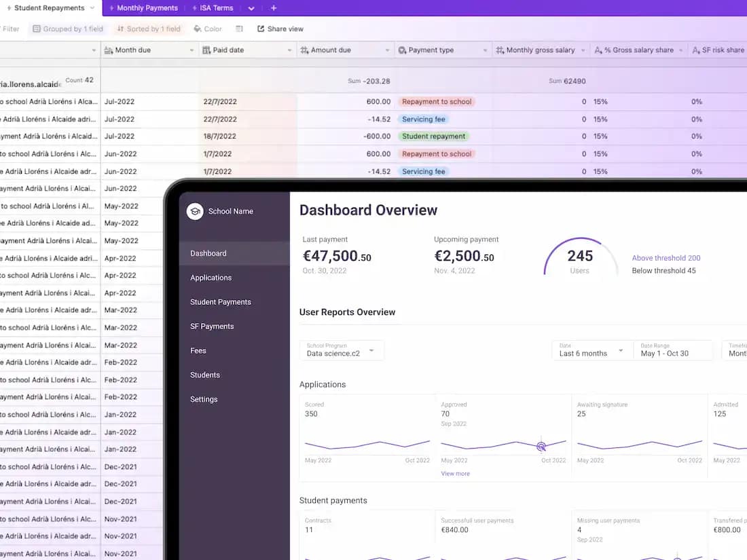Click the Above threshold 200 link
The image size is (747, 560).
point(666,258)
